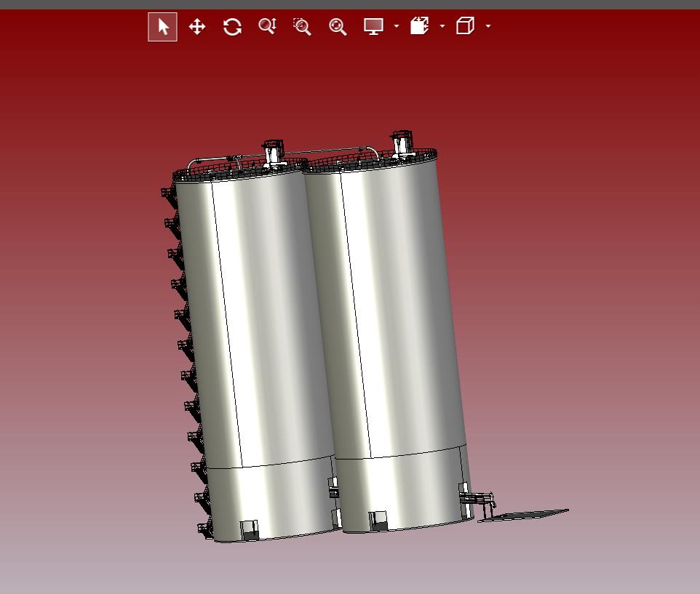Screen dimensions: 700x594
Task: Activate the pan move tool
Action: pos(197,27)
